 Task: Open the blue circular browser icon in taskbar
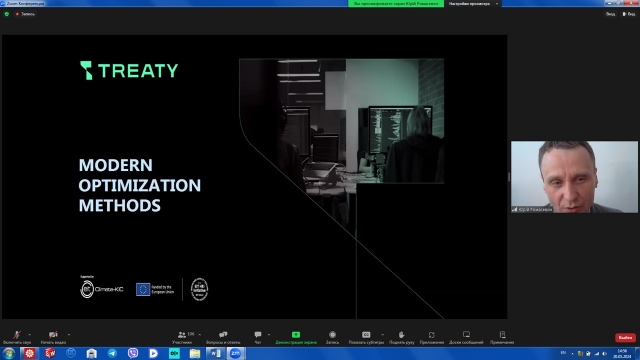[x=71, y=353]
